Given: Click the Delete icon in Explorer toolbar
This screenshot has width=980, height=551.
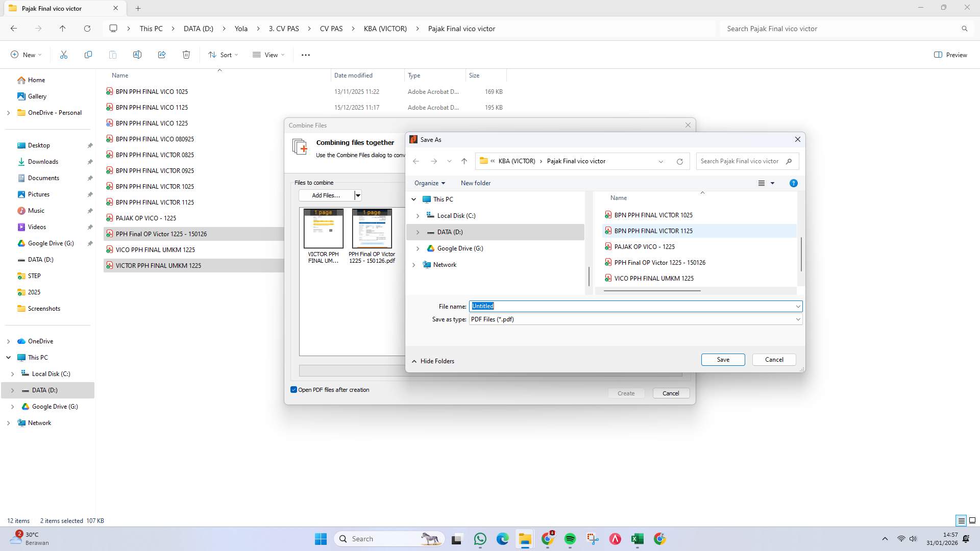Looking at the screenshot, I should pyautogui.click(x=186, y=55).
